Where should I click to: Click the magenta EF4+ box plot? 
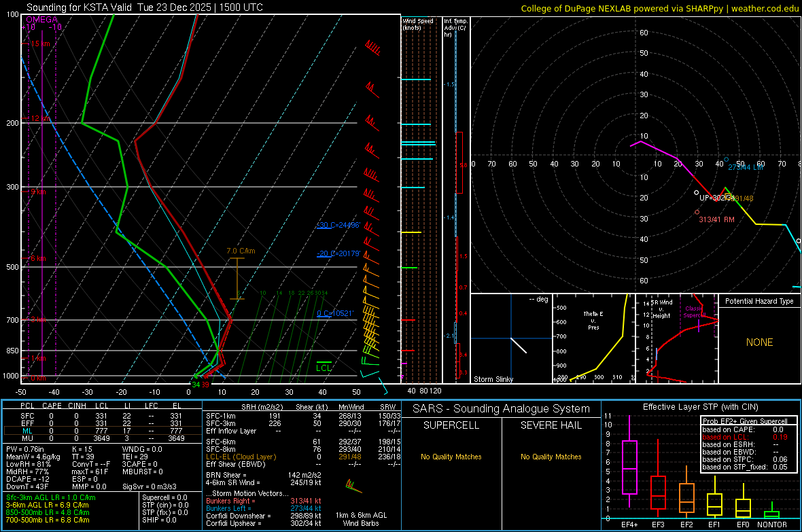[629, 463]
